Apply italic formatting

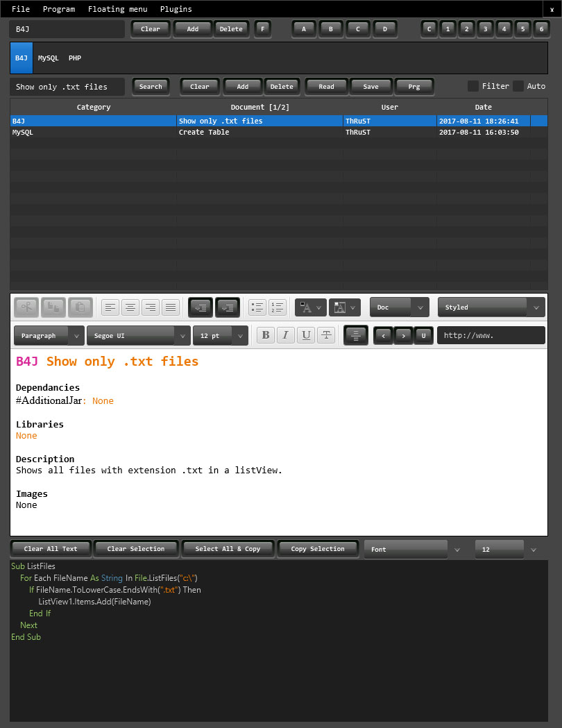pyautogui.click(x=285, y=335)
